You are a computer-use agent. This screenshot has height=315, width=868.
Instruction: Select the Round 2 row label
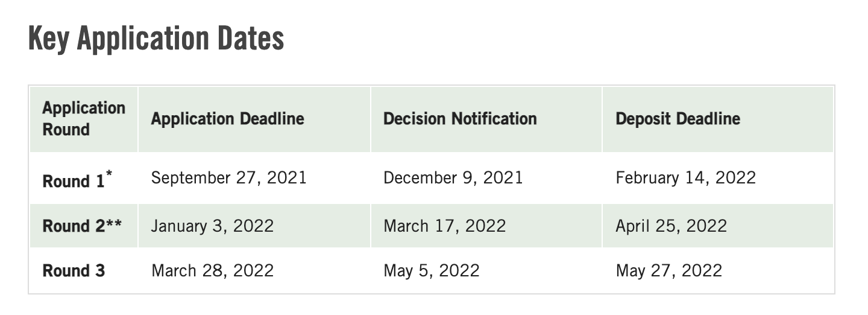point(82,226)
